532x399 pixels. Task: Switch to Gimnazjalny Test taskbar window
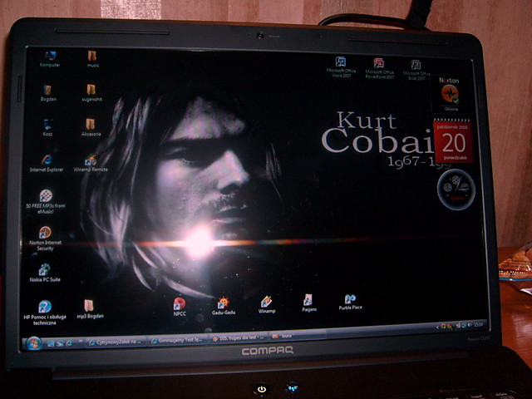[178, 340]
